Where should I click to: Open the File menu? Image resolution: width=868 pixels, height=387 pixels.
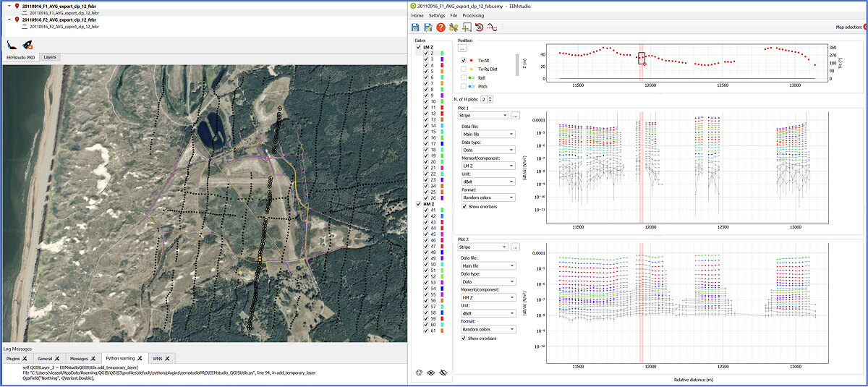(454, 15)
